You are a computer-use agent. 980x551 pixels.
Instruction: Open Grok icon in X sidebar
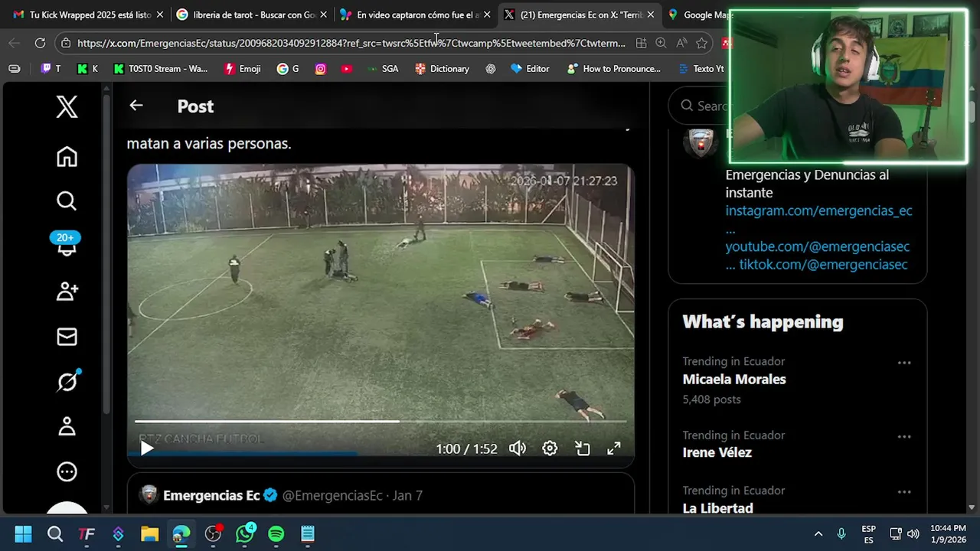[67, 380]
